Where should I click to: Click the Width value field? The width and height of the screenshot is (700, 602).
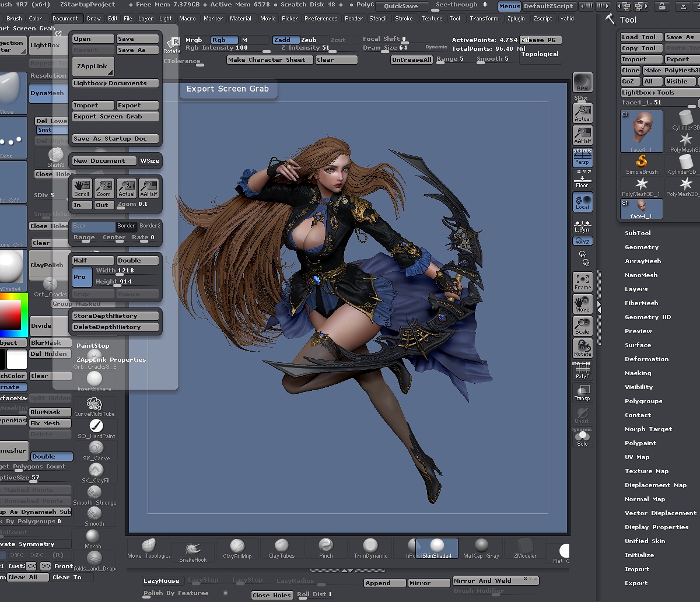coord(127,271)
